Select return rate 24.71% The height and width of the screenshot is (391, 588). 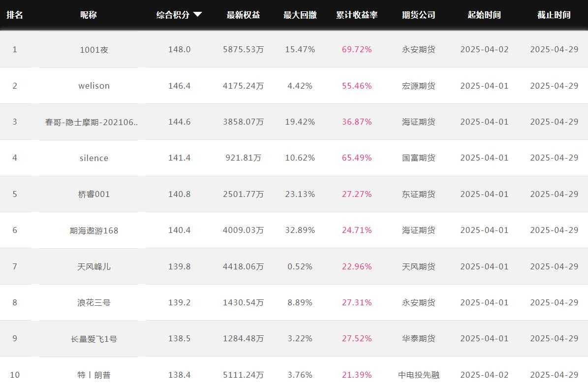[x=357, y=230]
